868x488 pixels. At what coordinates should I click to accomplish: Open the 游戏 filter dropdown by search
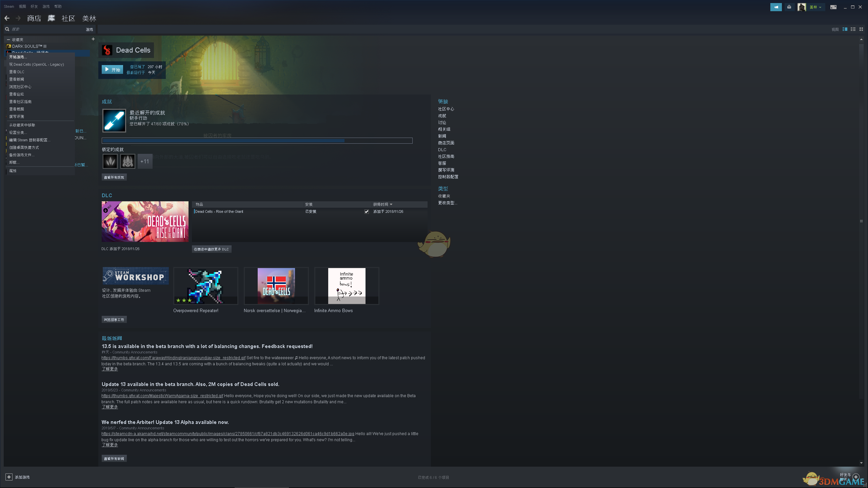coord(90,29)
